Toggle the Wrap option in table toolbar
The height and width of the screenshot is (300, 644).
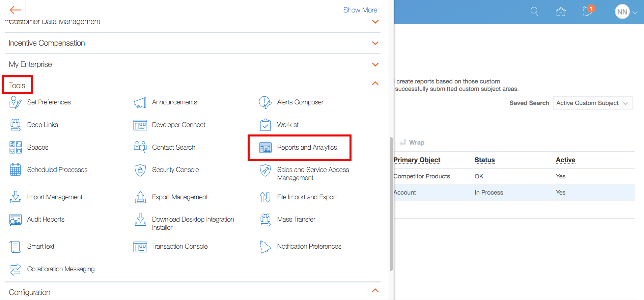click(x=412, y=143)
